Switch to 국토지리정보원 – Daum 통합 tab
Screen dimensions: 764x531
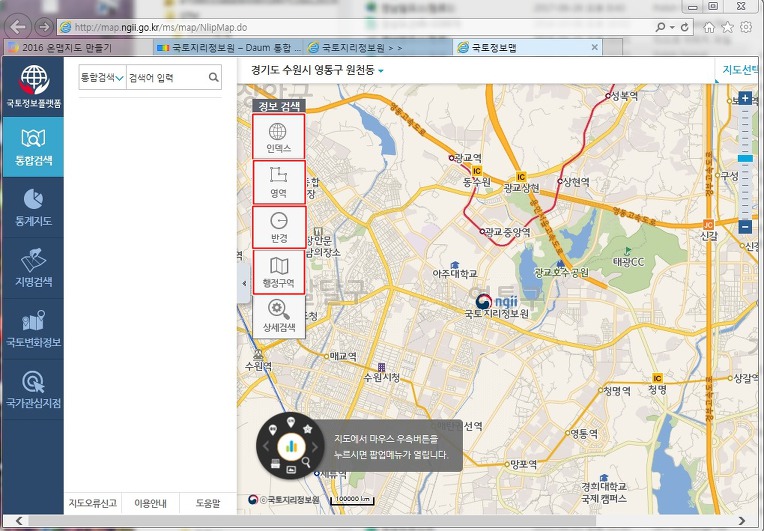(x=228, y=48)
